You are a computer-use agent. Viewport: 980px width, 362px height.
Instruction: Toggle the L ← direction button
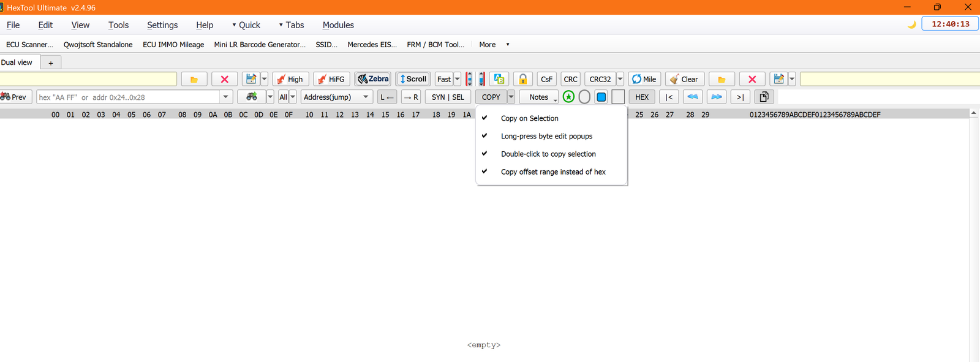pos(387,97)
